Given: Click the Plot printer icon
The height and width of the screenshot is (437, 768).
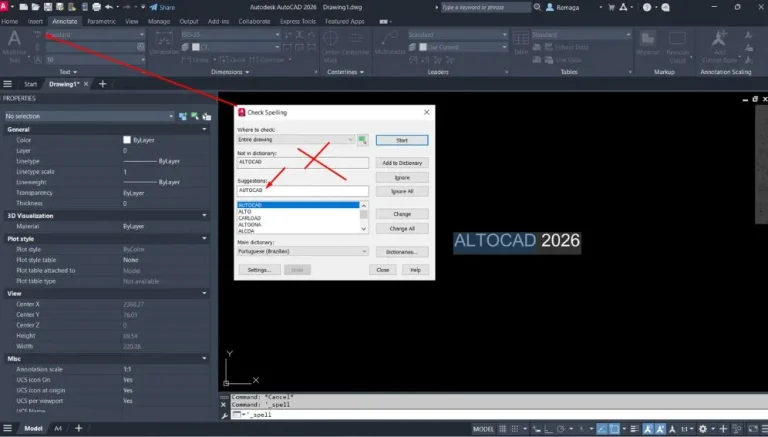Looking at the screenshot, I should (x=96, y=7).
